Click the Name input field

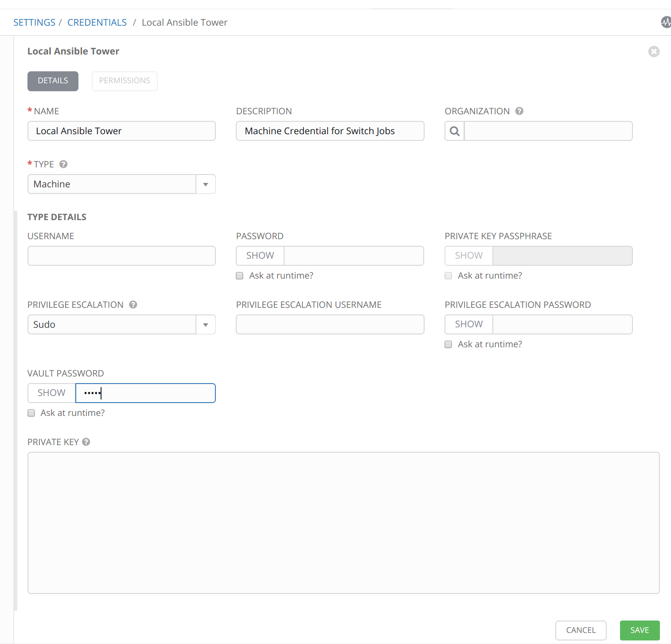pyautogui.click(x=121, y=131)
